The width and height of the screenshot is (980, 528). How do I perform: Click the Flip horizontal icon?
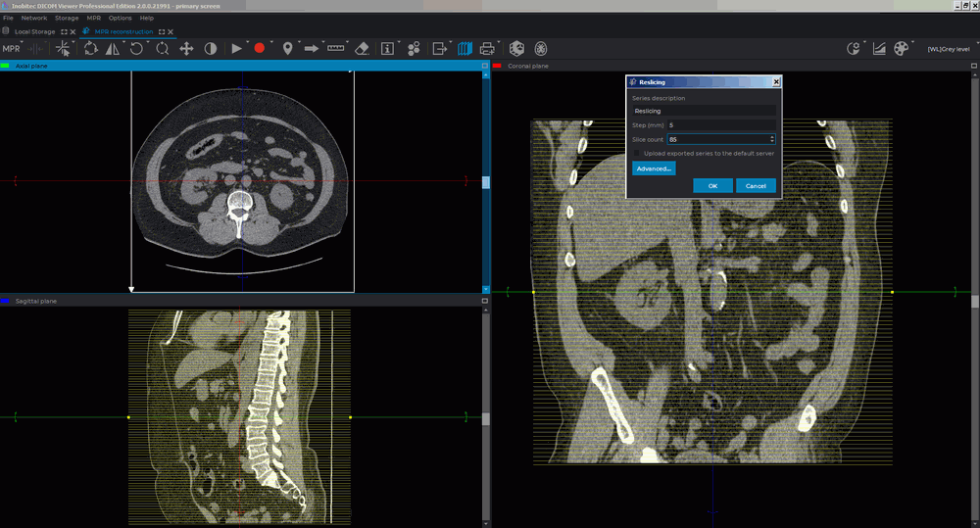[114, 48]
